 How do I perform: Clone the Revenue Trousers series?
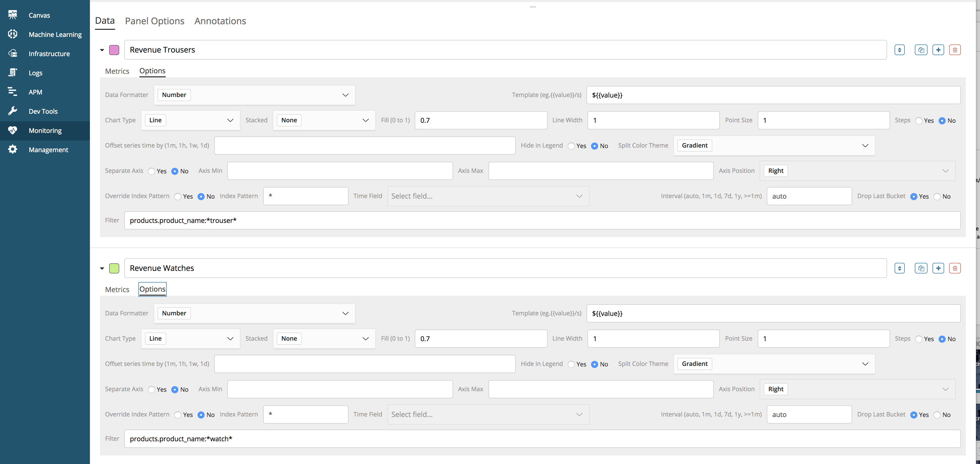(921, 50)
